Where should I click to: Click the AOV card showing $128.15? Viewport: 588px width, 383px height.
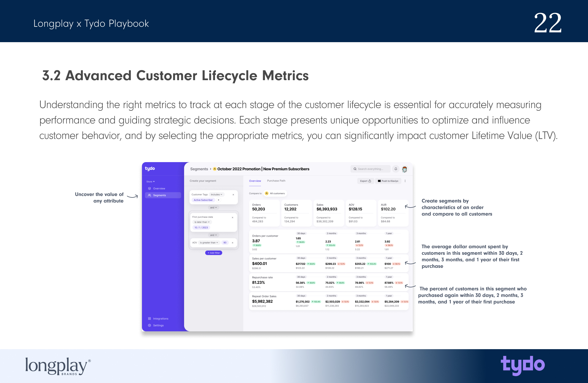click(x=361, y=213)
